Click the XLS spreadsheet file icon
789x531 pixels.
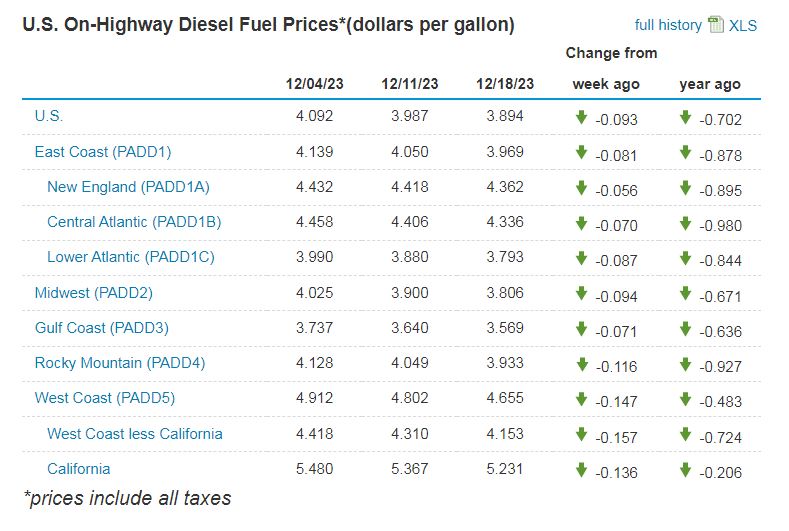pyautogui.click(x=716, y=25)
